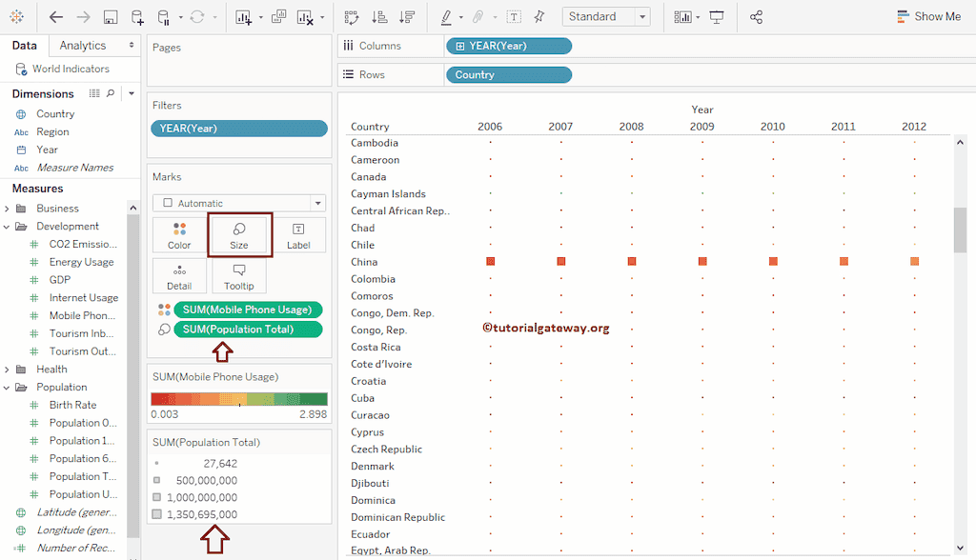Image resolution: width=976 pixels, height=560 pixels.
Task: Collapse the Population measures folder
Action: point(8,388)
